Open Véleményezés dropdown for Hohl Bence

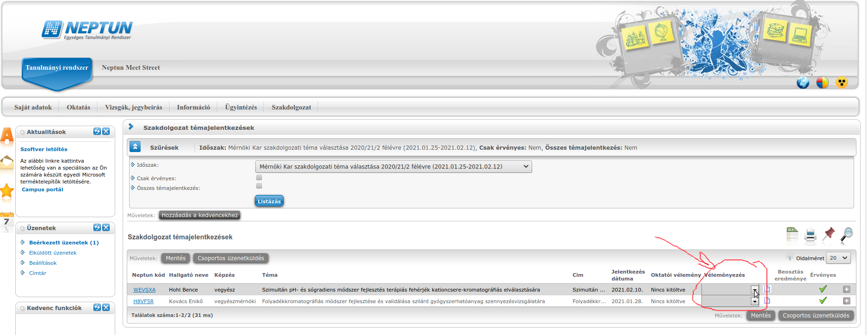(x=755, y=290)
